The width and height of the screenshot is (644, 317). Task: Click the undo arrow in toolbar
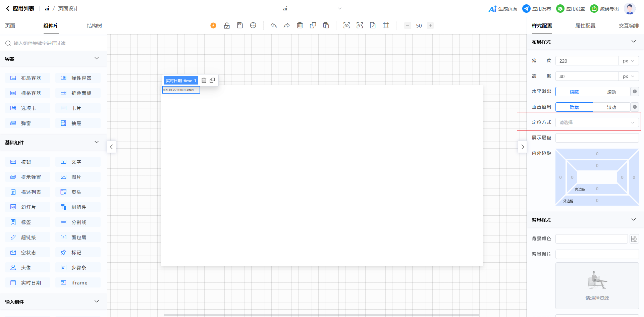tap(274, 25)
